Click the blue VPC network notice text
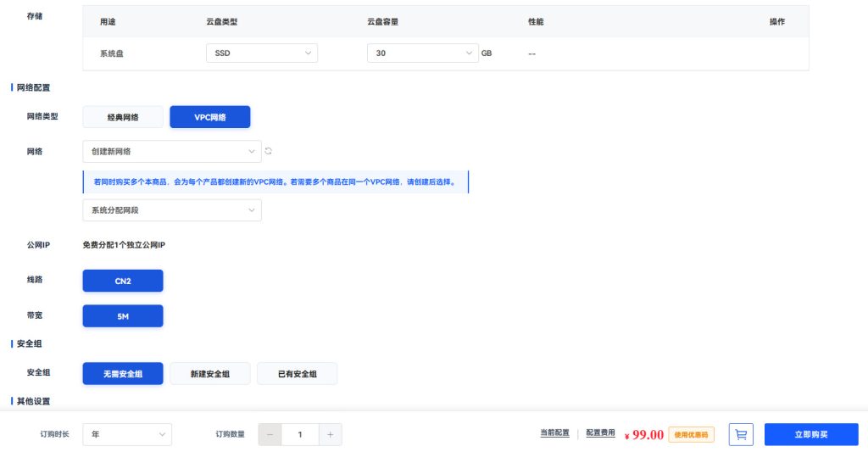 coord(275,181)
